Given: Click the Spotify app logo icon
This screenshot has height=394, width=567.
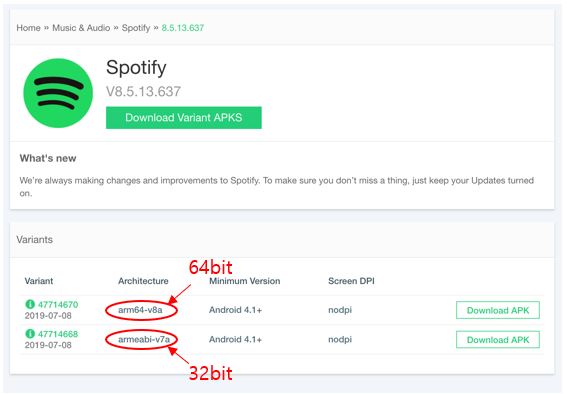Looking at the screenshot, I should coord(58,93).
